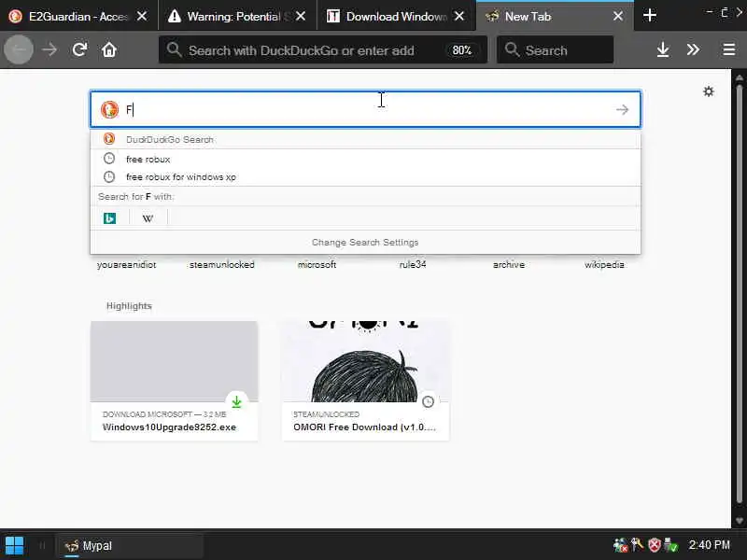
Task: Open the steamunlocked top site
Action: [x=222, y=265]
